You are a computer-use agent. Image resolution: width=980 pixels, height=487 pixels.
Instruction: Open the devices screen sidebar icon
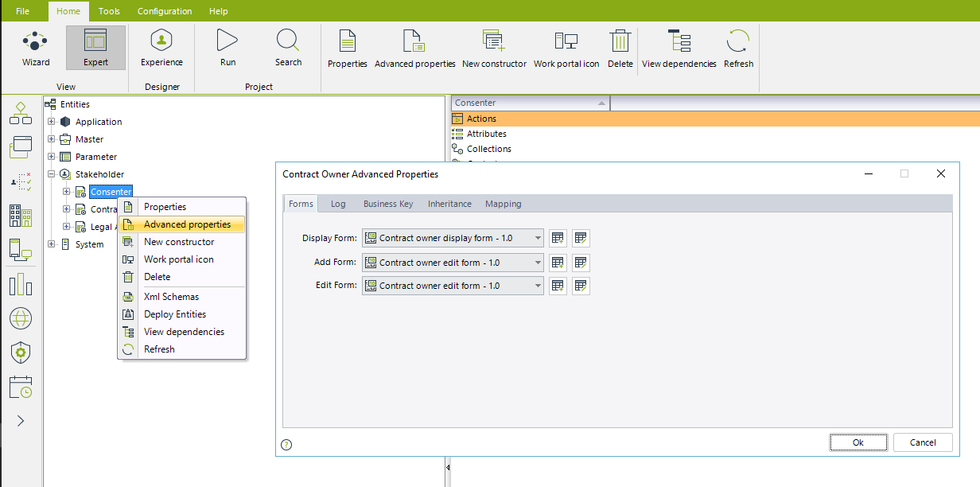tap(21, 250)
